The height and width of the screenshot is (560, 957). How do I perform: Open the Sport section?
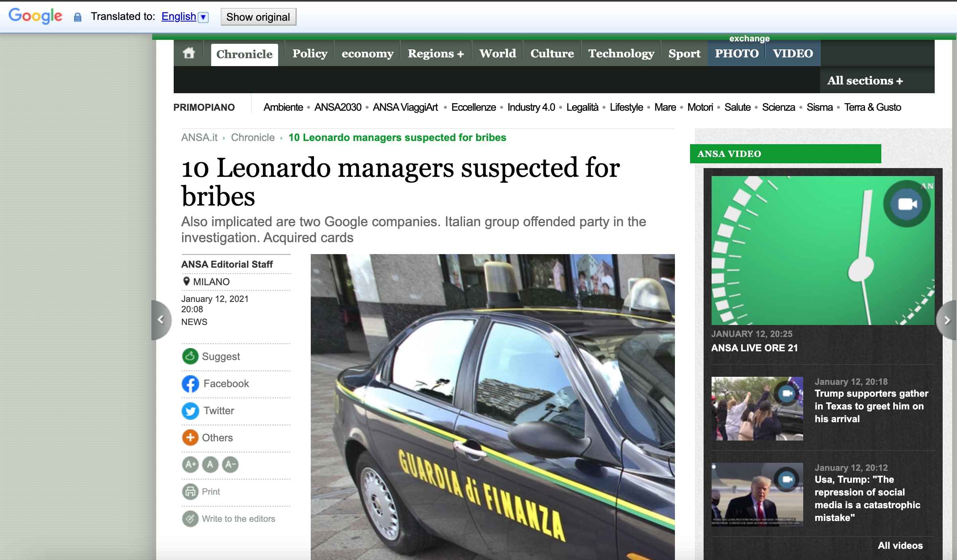pyautogui.click(x=684, y=53)
